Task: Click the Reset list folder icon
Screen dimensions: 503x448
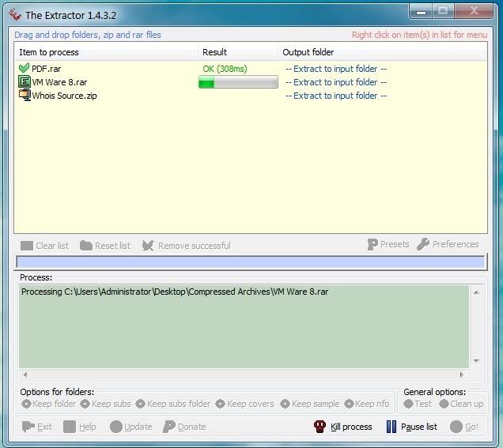Action: coord(86,246)
